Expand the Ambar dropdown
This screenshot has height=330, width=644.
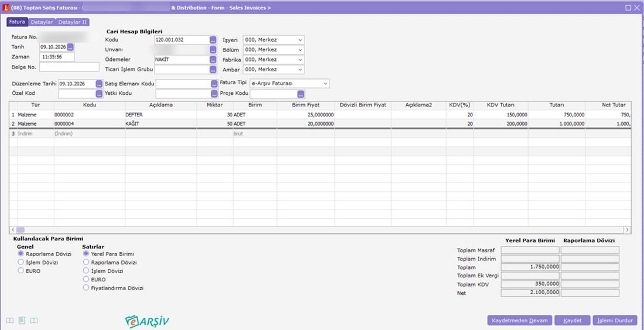tap(300, 70)
